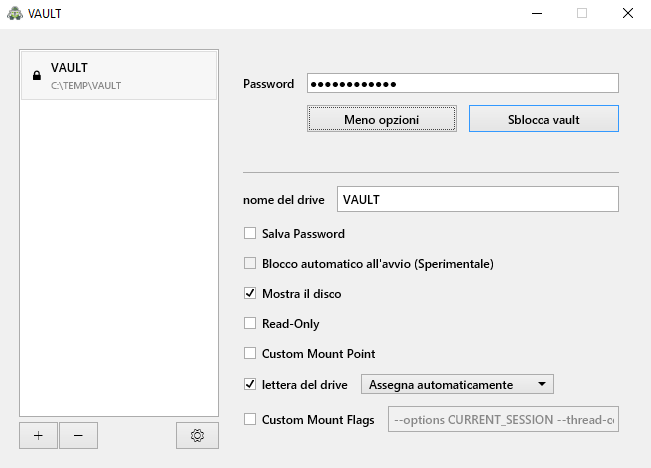Open settings with the gear icon
Screen dimensions: 651x468
(x=197, y=436)
